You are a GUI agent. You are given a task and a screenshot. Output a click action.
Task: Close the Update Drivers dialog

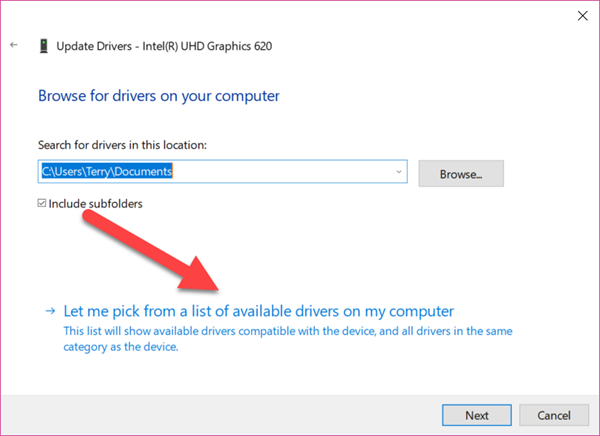click(x=582, y=16)
